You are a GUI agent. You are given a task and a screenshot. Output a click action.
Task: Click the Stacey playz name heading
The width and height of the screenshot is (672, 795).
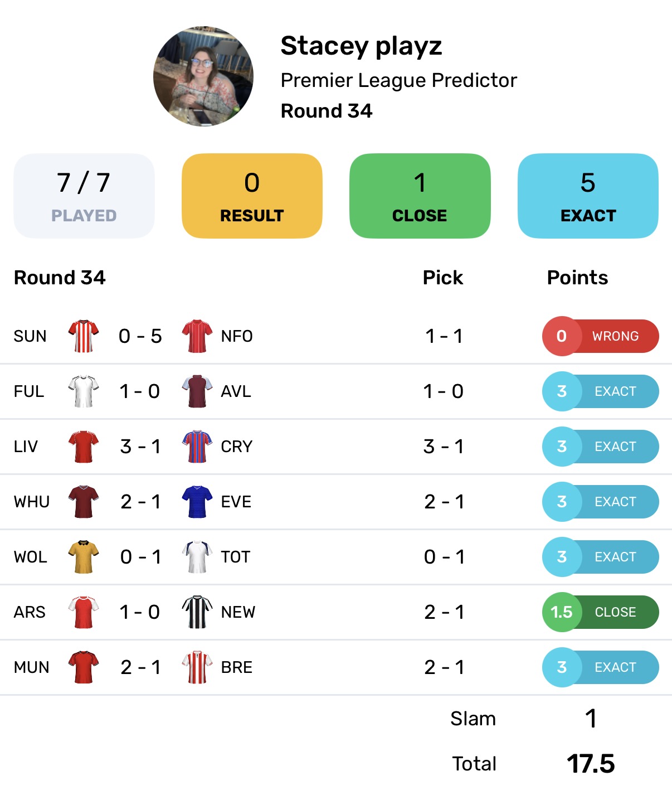coord(361,46)
